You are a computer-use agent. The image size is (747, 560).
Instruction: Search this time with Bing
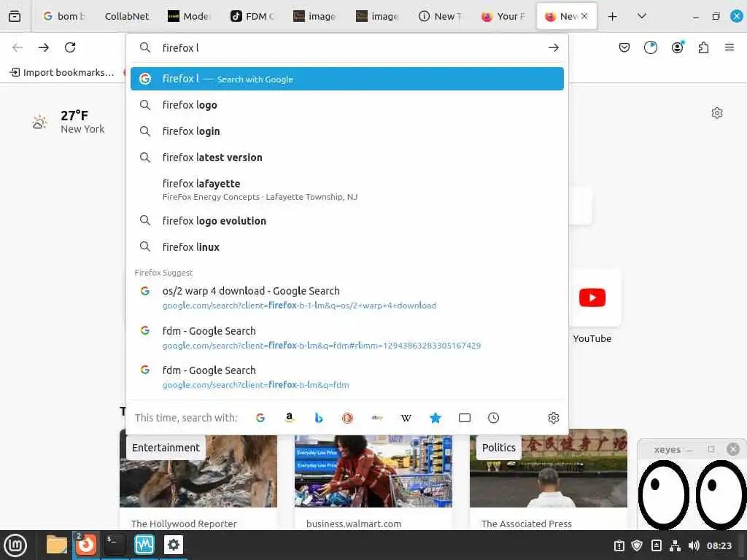click(x=318, y=418)
